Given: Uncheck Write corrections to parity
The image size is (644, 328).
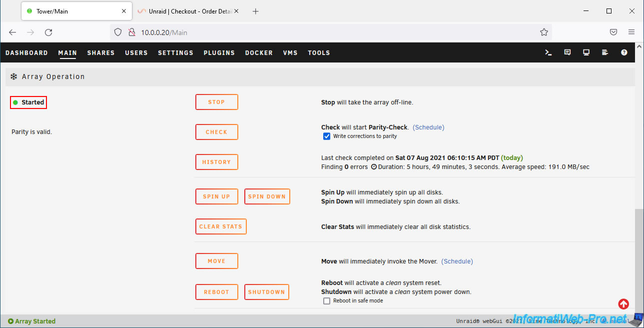Looking at the screenshot, I should point(327,136).
